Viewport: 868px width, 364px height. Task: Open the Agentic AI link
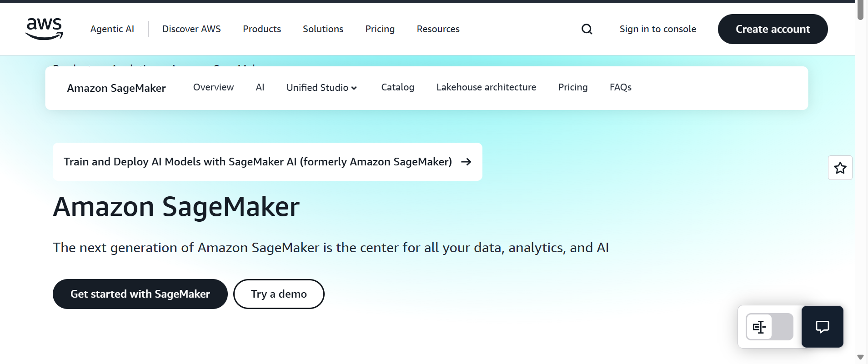(x=112, y=29)
